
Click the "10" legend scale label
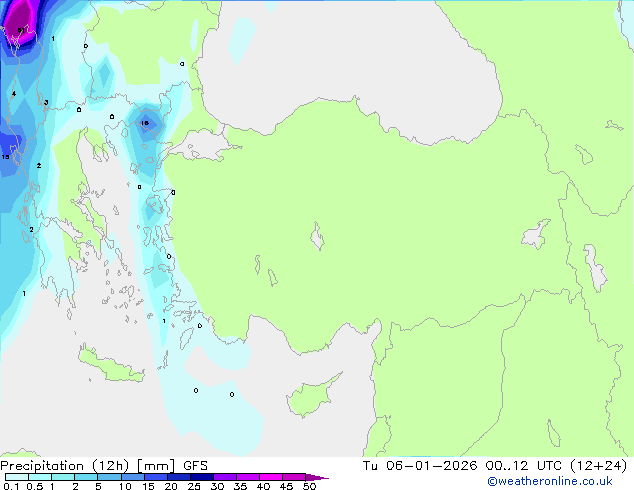[x=125, y=486]
